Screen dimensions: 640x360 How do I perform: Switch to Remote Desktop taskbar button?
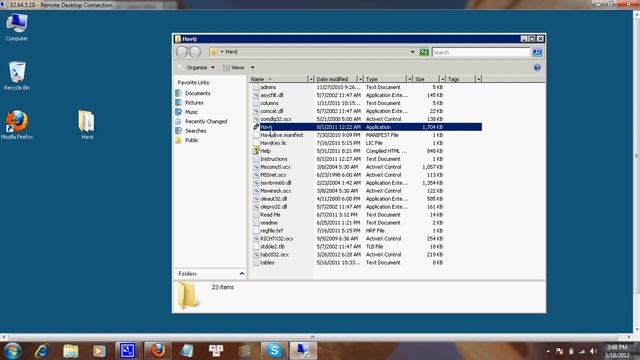[303, 351]
